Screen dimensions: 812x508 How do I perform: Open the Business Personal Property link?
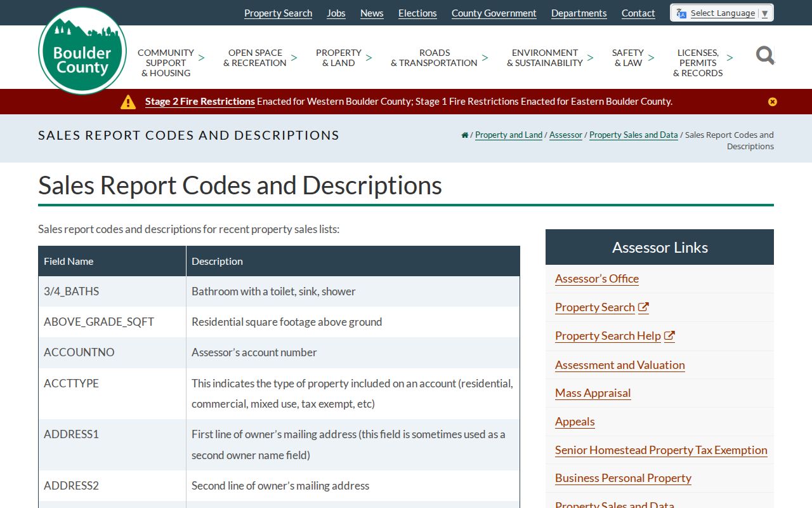point(623,478)
